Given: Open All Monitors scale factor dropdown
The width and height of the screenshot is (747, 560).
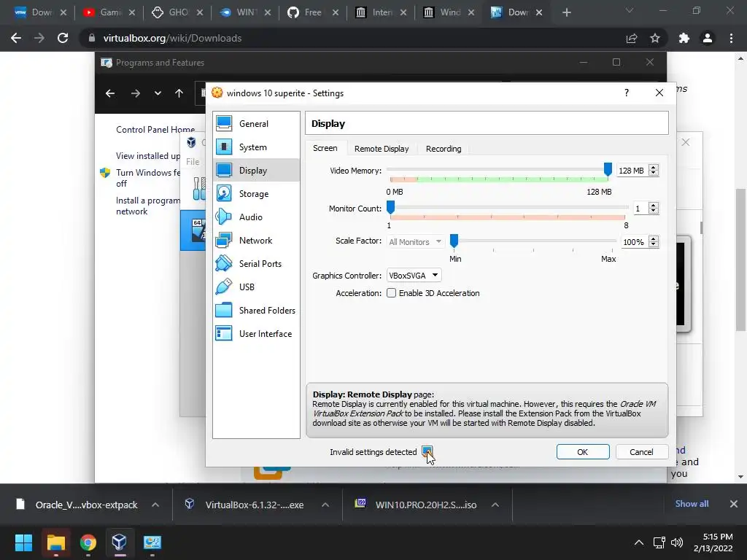Looking at the screenshot, I should pyautogui.click(x=415, y=242).
